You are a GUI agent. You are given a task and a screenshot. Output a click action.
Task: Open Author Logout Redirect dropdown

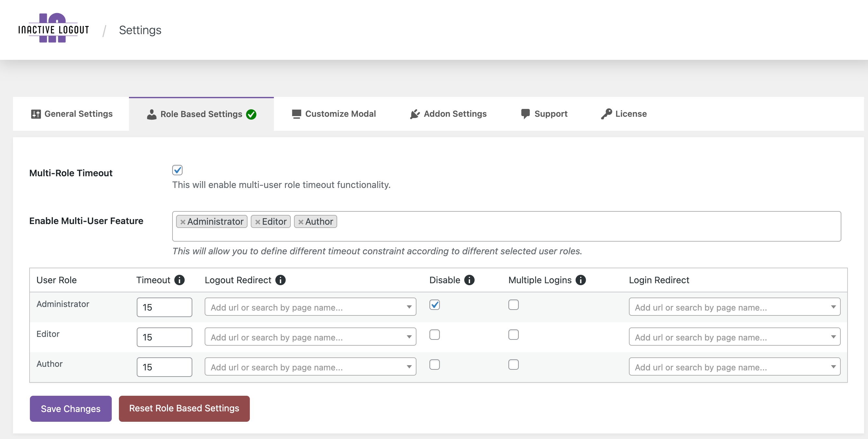(x=310, y=367)
